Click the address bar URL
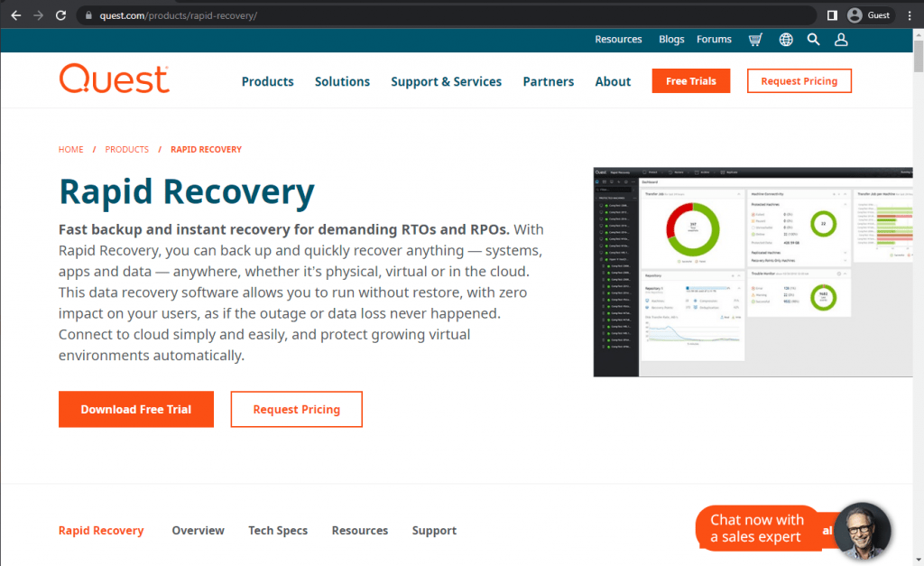924x566 pixels. point(178,15)
